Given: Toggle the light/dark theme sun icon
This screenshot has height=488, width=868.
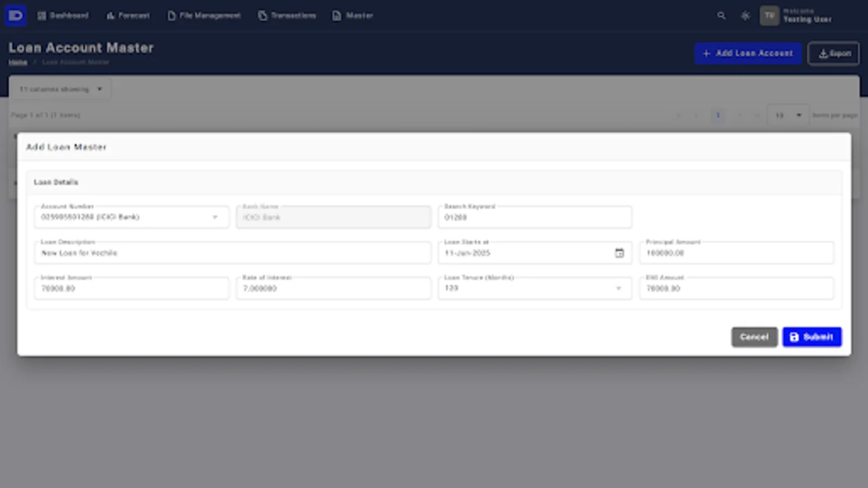Looking at the screenshot, I should tap(745, 16).
